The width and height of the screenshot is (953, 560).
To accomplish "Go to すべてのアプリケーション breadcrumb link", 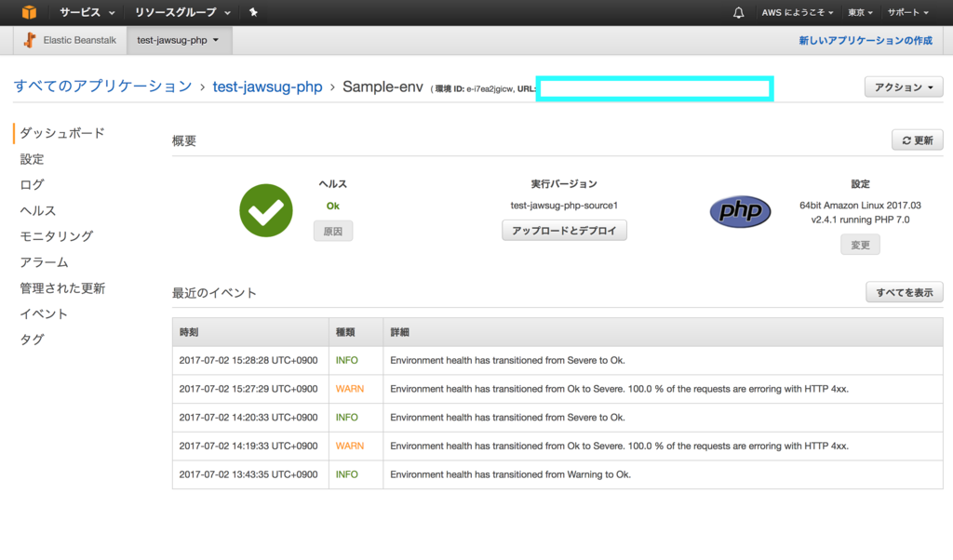I will (x=102, y=87).
